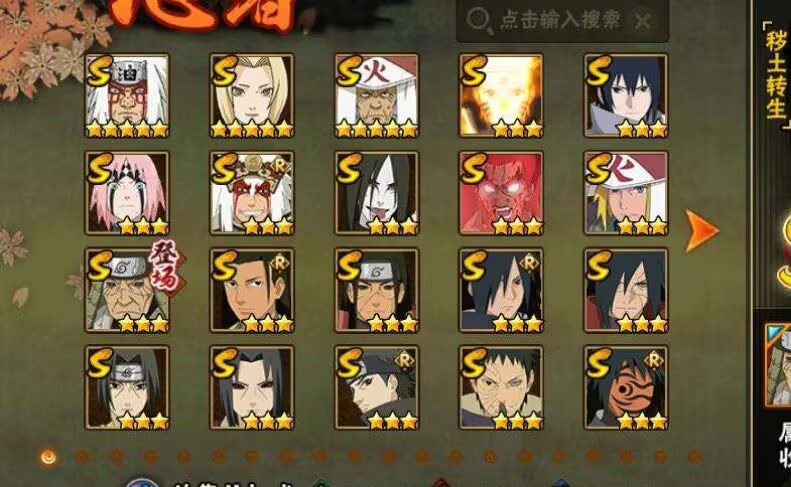The image size is (791, 487).
Task: Jump to the last page dot indicator
Action: coord(695,457)
